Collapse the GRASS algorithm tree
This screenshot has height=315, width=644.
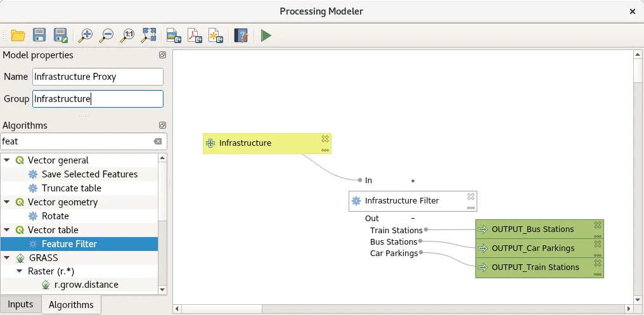[7, 258]
